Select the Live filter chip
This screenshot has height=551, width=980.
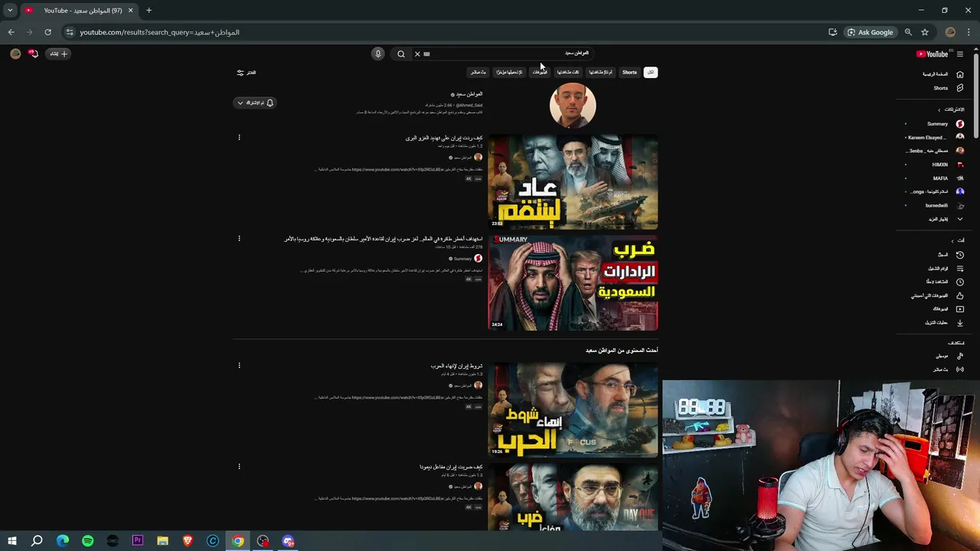point(479,73)
